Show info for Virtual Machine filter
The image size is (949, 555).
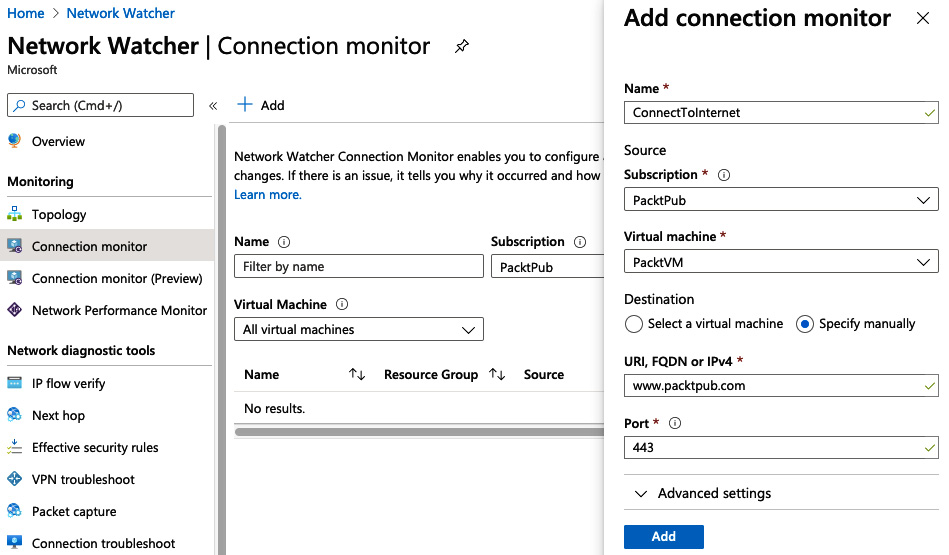pyautogui.click(x=342, y=304)
